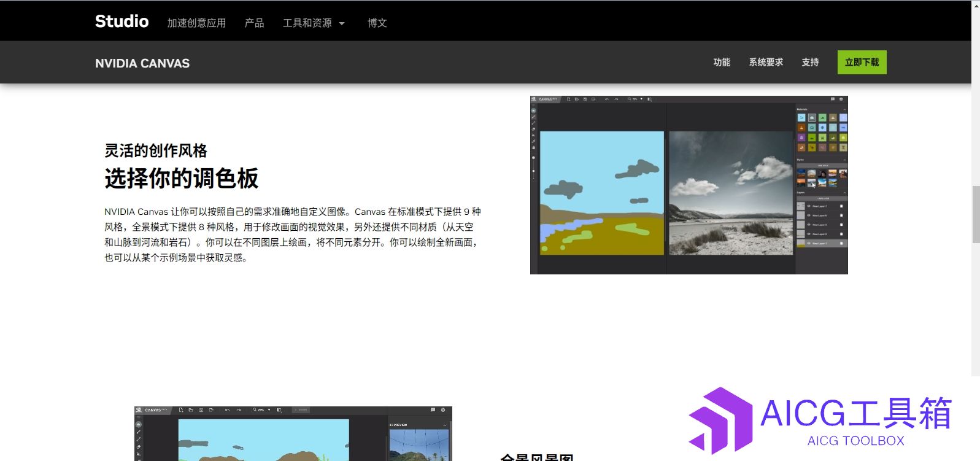Viewport: 980px width, 461px height.
Task: Jump to the 支持 section
Action: click(x=810, y=62)
